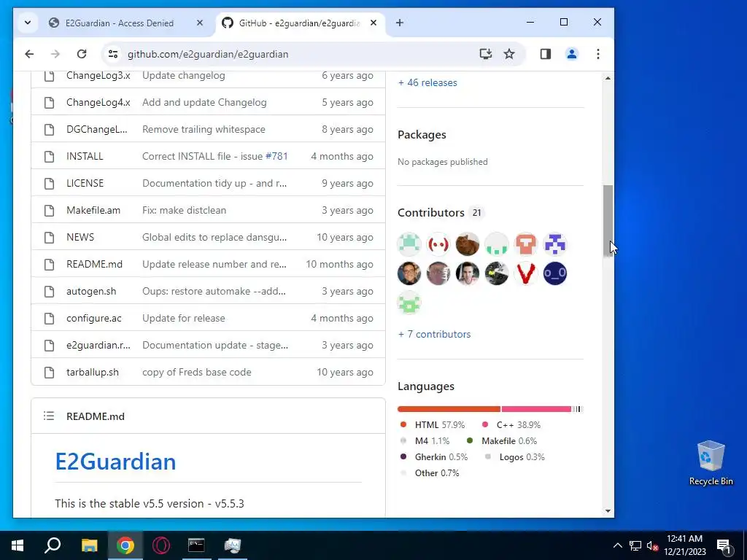Open the NEWS file
This screenshot has width=747, height=560.
80,237
